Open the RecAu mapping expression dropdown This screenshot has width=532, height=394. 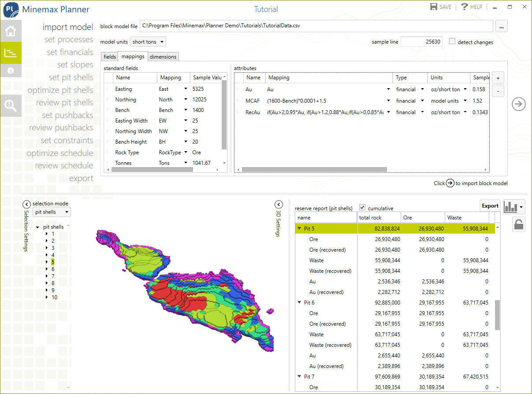pos(388,112)
